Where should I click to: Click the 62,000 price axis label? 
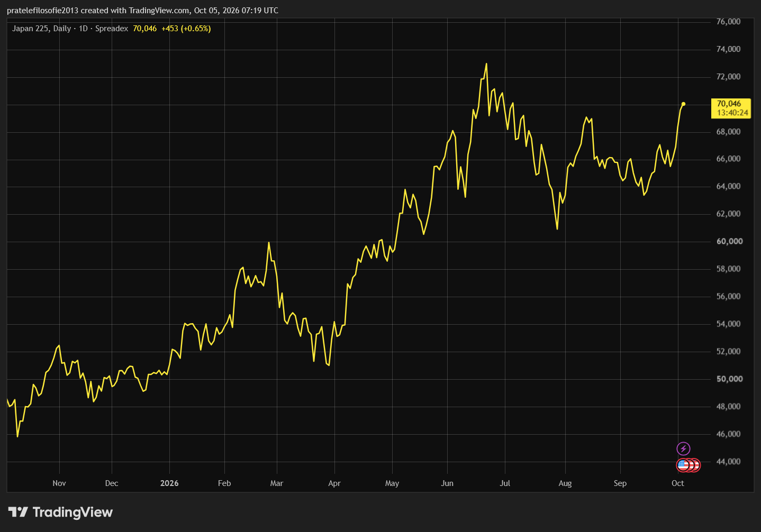coord(728,214)
